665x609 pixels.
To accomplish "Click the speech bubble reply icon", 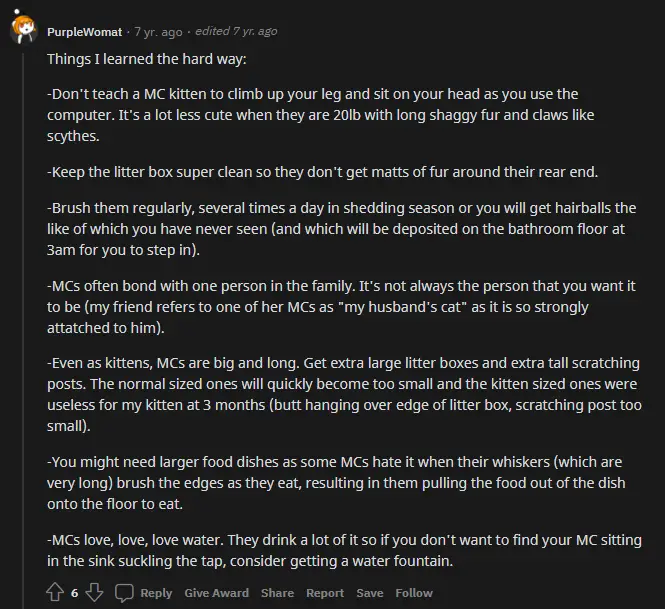I will (124, 593).
